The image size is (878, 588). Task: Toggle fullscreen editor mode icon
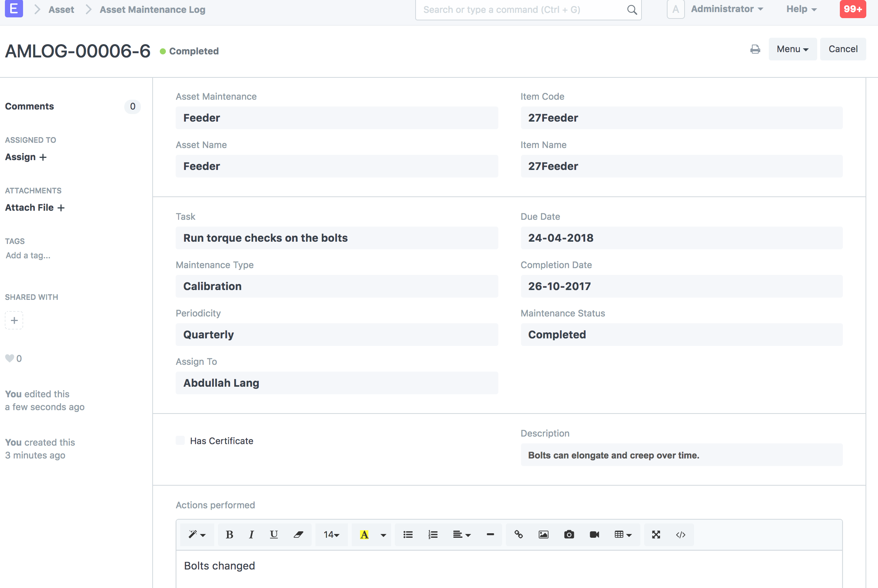(x=656, y=534)
